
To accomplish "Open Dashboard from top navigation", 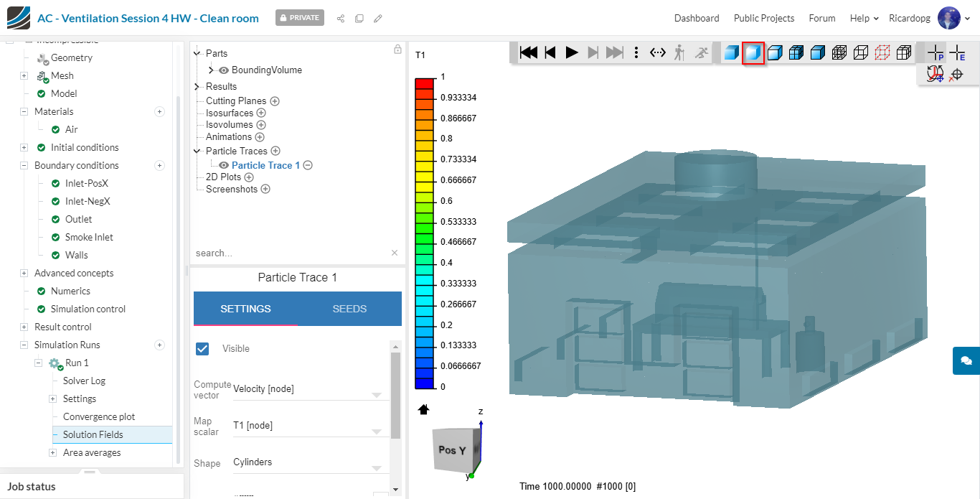I will [x=697, y=18].
